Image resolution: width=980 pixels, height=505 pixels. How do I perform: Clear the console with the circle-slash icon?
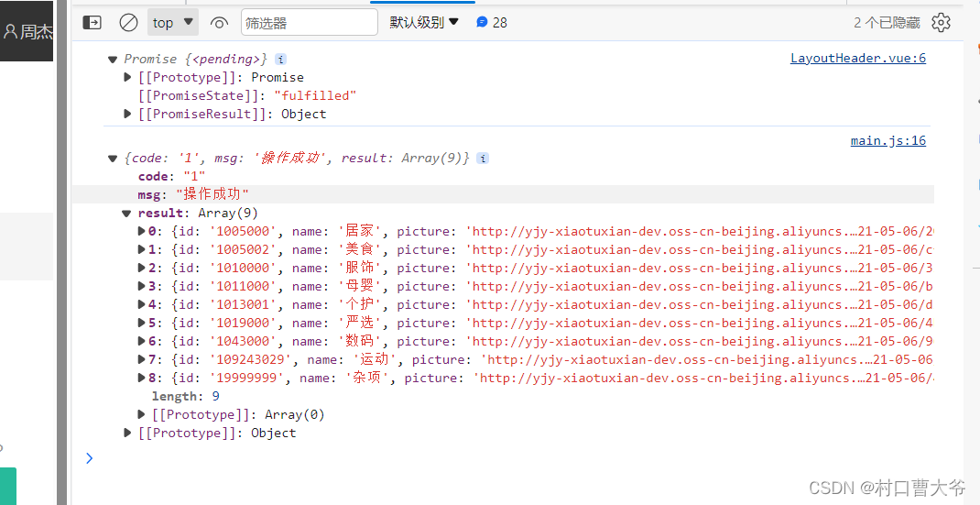(x=129, y=23)
